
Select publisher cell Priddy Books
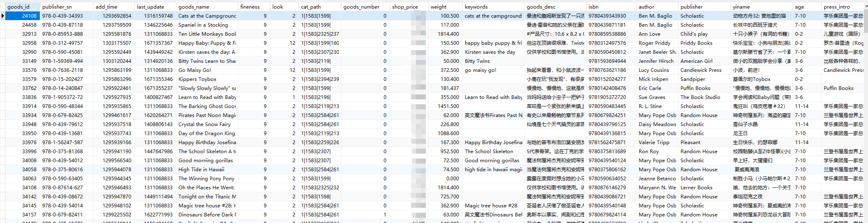tap(705, 43)
